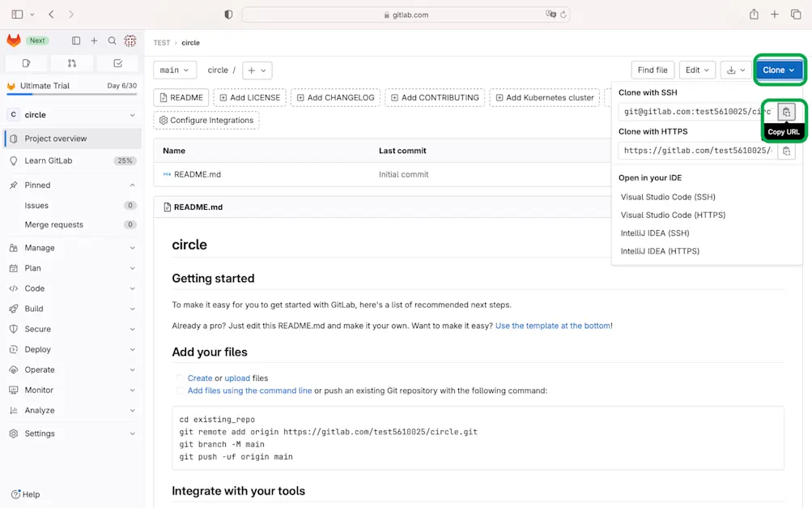Image resolution: width=812 pixels, height=508 pixels.
Task: Select the Merge requests icon in top sidebar
Action: 71,62
